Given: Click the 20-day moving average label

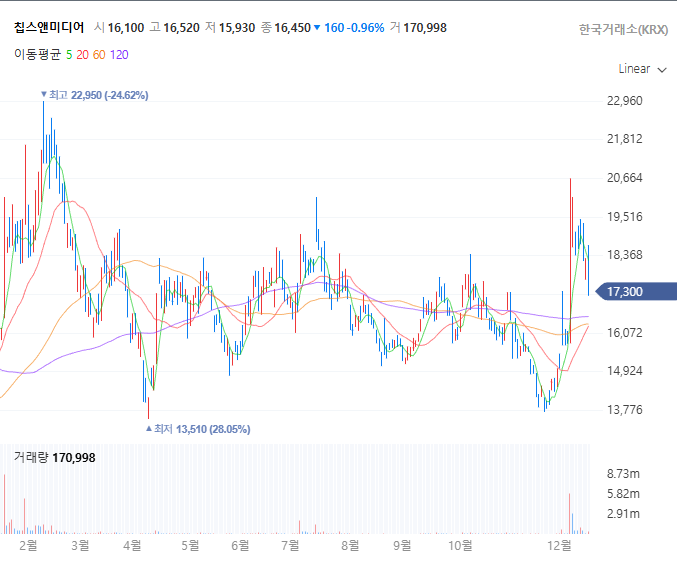Looking at the screenshot, I should pyautogui.click(x=82, y=55).
